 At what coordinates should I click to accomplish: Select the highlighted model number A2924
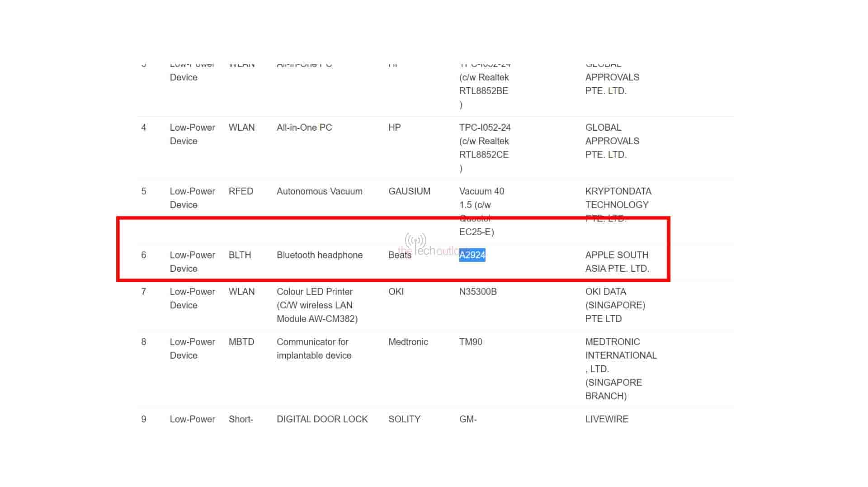(472, 255)
